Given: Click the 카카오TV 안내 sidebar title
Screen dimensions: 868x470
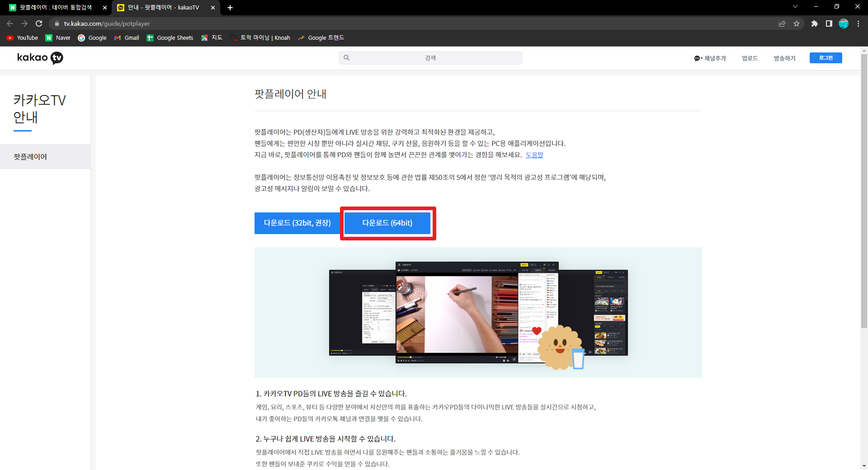Looking at the screenshot, I should [40, 109].
